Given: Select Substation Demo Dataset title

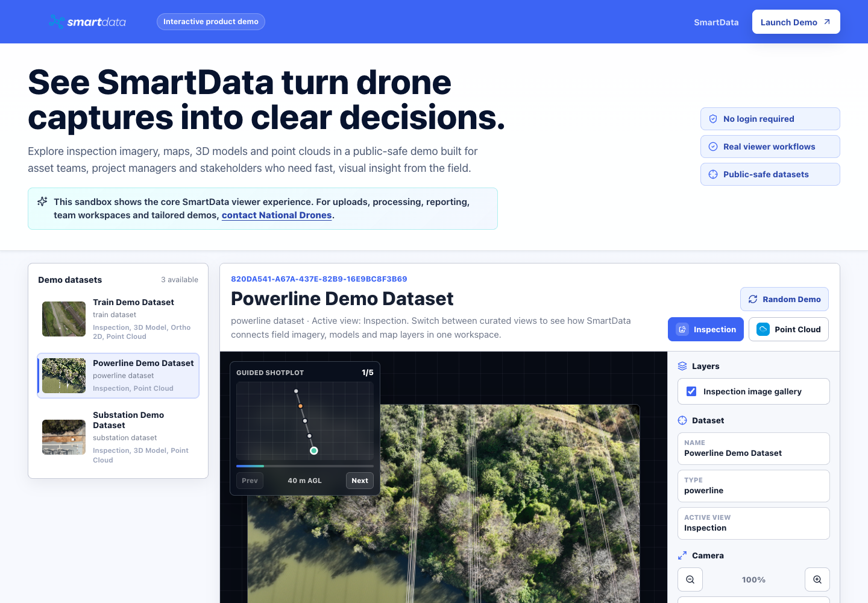Looking at the screenshot, I should click(128, 420).
